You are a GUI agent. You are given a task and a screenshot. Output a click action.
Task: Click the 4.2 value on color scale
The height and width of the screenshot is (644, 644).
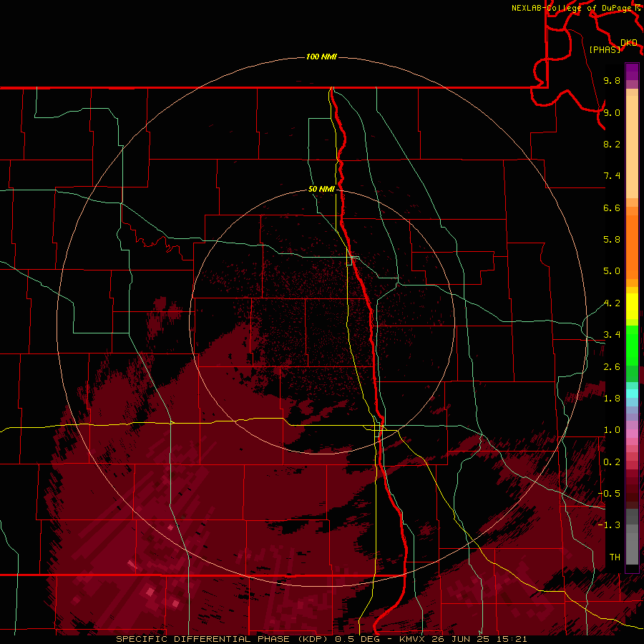click(x=612, y=303)
